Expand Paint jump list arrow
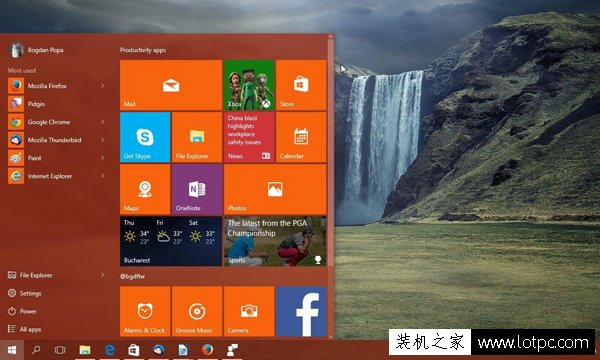This screenshot has width=600, height=360. click(x=103, y=158)
